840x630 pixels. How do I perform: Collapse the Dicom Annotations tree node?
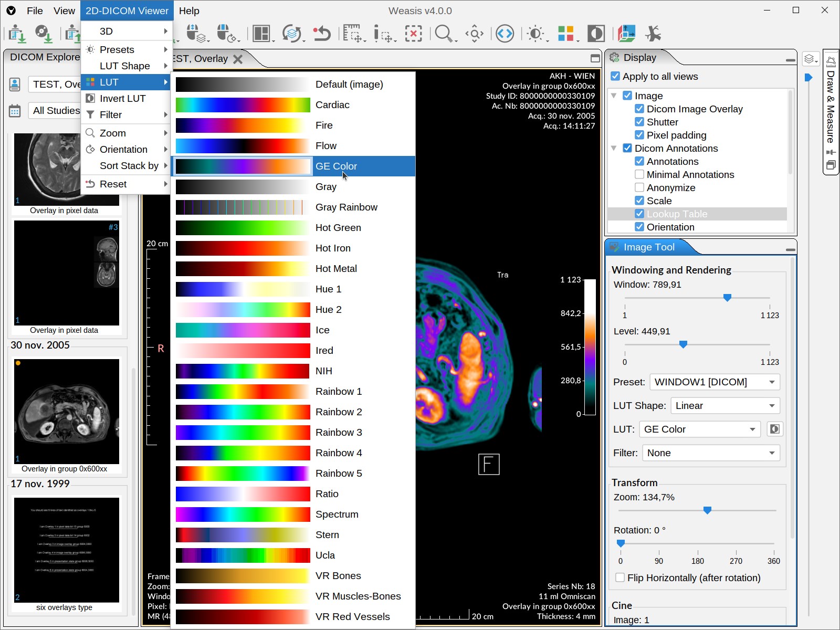(614, 149)
